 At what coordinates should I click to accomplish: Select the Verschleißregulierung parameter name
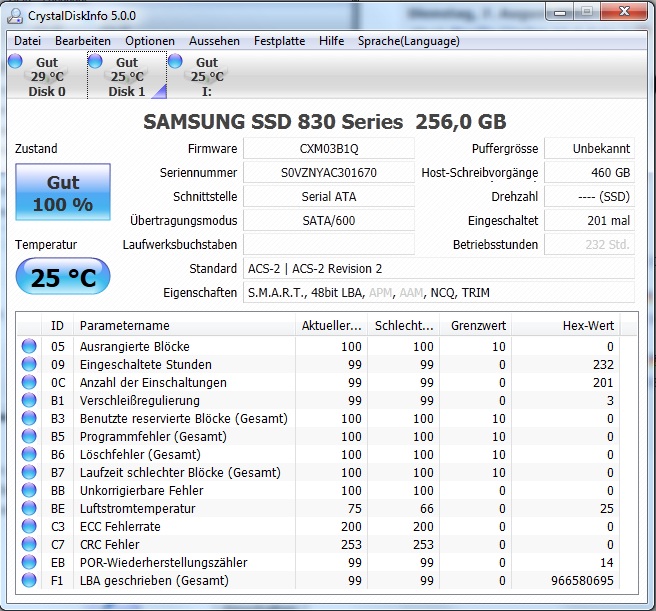coord(140,400)
